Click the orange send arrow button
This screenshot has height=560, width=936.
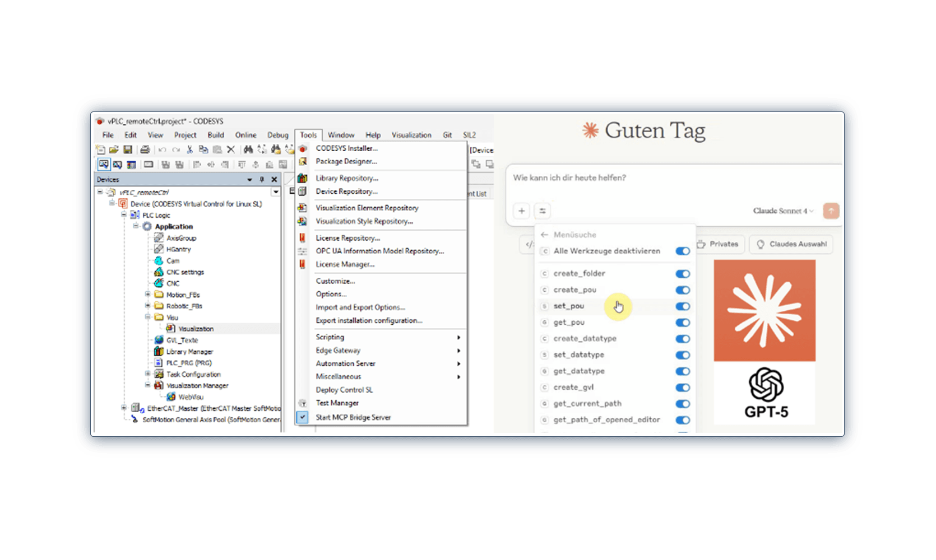[831, 211]
